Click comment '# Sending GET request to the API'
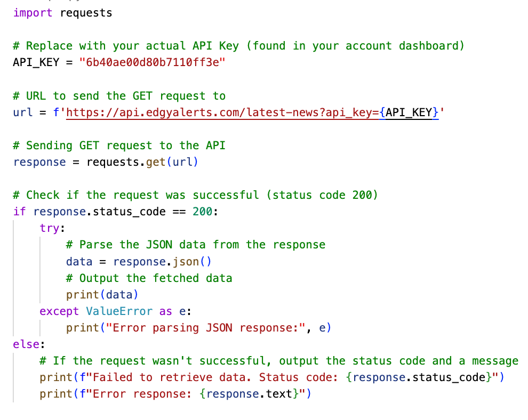Image resolution: width=528 pixels, height=420 pixels. pos(119,146)
